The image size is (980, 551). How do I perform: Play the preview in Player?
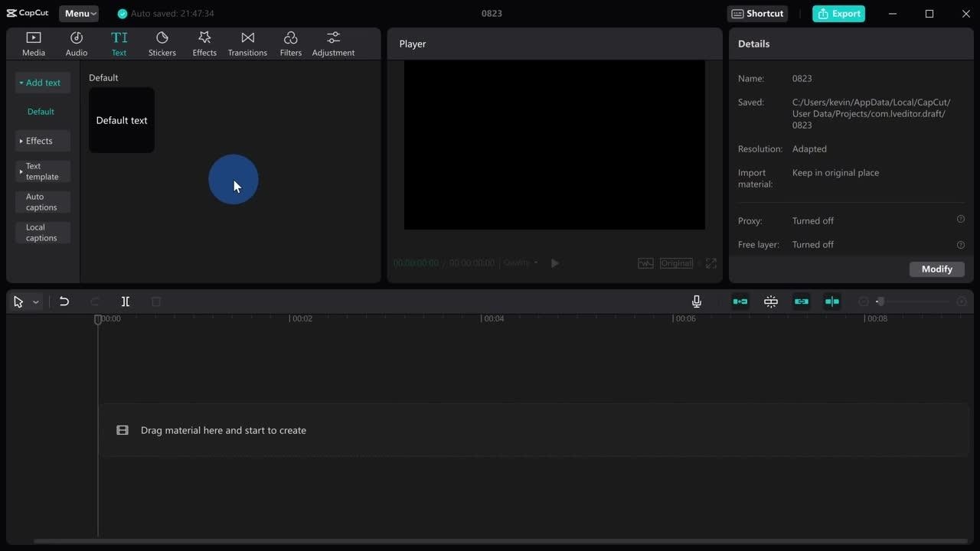pos(555,263)
